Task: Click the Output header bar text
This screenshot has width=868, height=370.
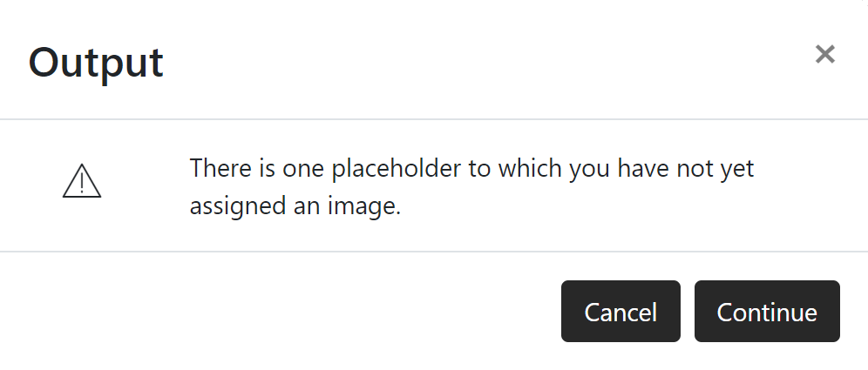Action: click(x=96, y=63)
